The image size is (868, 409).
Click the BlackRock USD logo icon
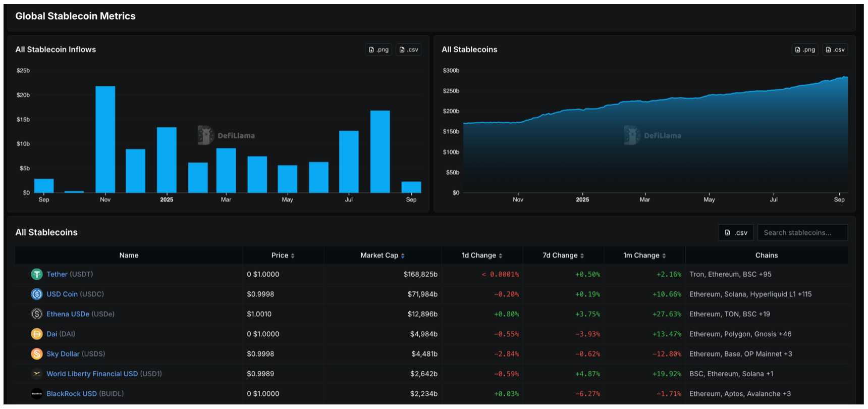[x=37, y=394]
